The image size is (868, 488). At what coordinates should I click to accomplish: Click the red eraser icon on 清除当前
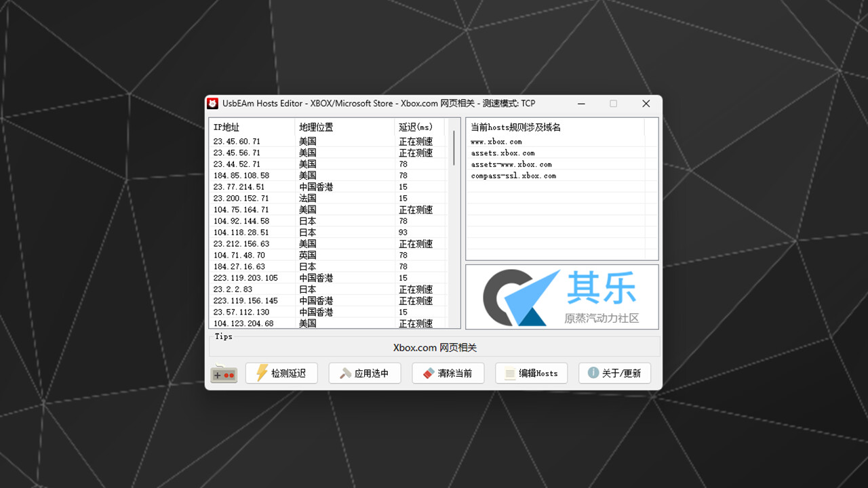coord(429,373)
